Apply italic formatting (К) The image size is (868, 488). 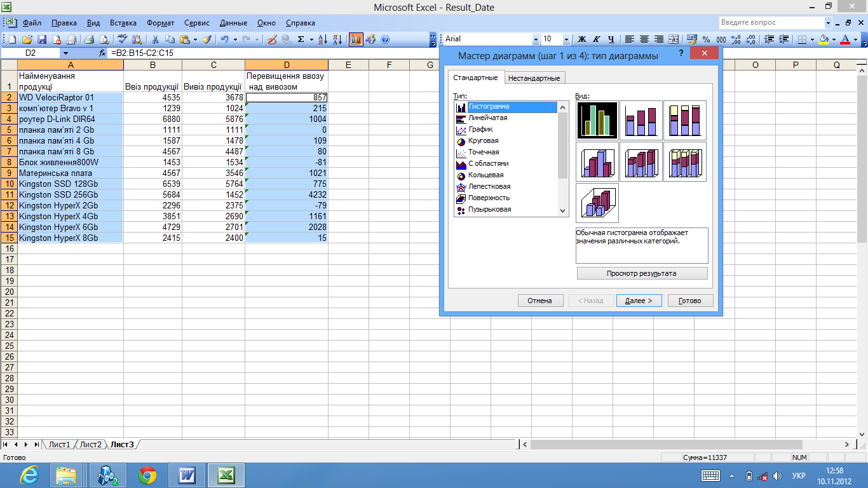tap(596, 39)
